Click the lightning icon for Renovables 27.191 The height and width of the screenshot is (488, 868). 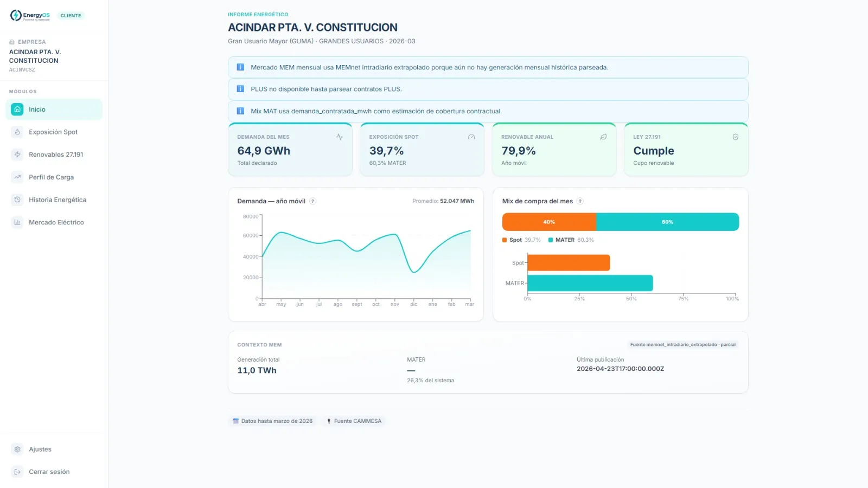point(17,155)
